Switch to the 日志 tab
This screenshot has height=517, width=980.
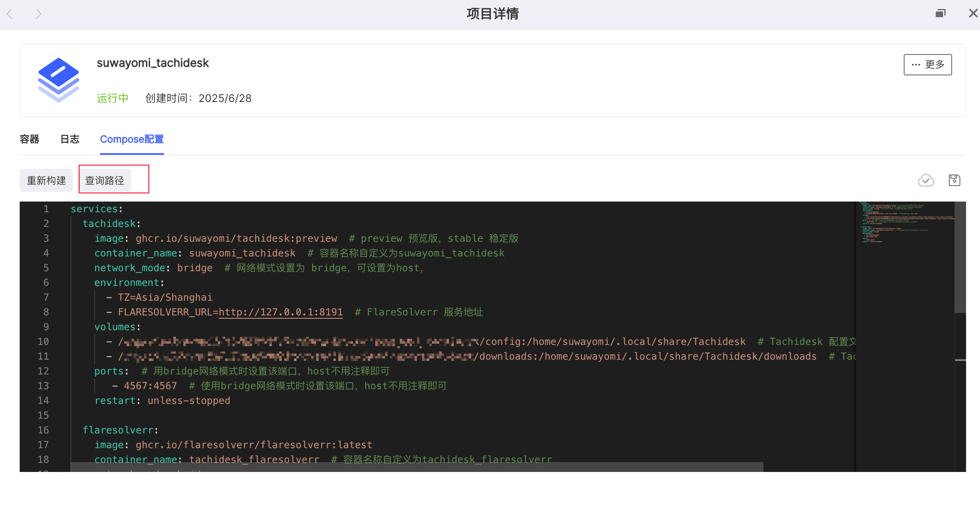70,139
